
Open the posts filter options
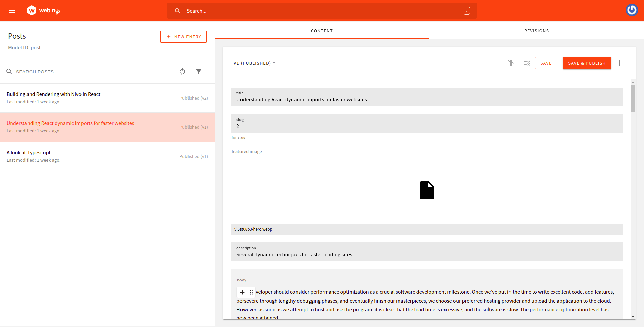199,72
